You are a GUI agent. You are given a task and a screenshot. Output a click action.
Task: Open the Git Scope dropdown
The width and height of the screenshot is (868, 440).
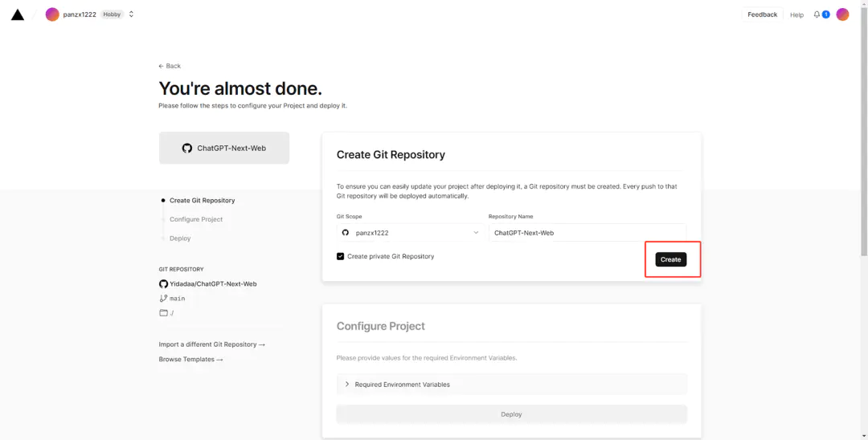pos(410,233)
